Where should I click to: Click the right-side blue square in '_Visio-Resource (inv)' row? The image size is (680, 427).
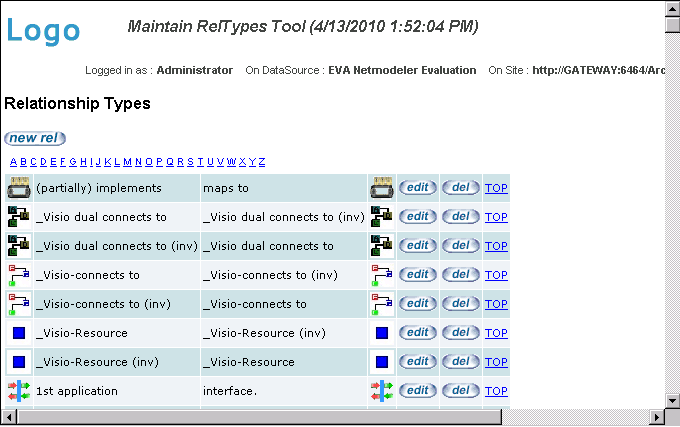coord(381,362)
